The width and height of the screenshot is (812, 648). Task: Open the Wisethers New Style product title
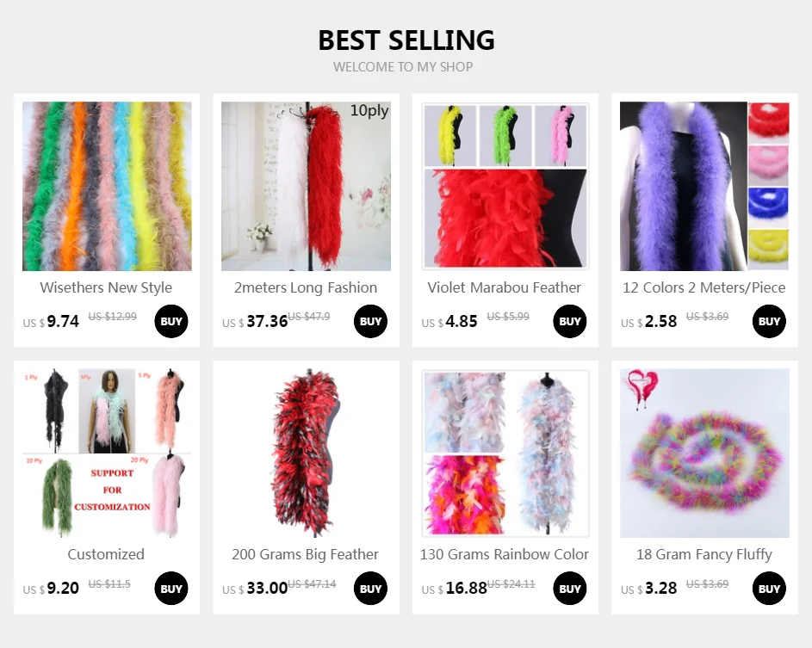(106, 287)
